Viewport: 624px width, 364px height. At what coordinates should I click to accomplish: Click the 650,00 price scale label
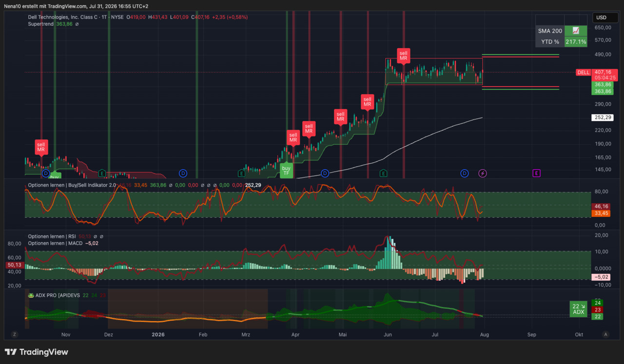point(603,28)
